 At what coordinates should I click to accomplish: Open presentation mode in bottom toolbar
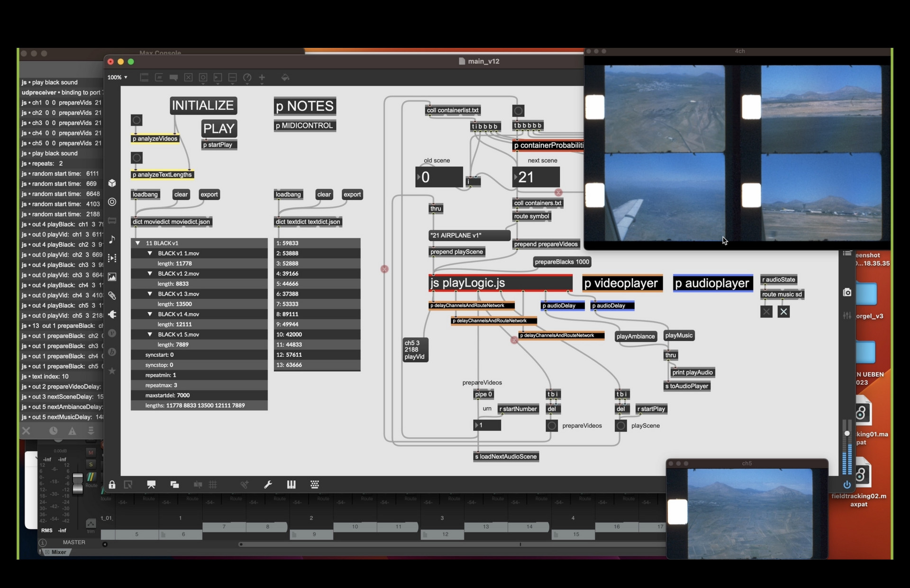click(151, 484)
